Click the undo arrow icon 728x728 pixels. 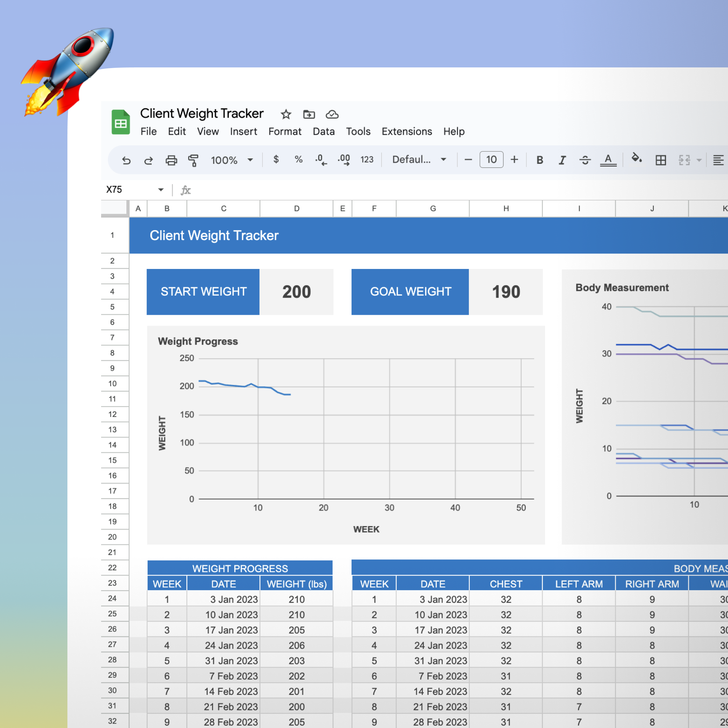coord(126,160)
